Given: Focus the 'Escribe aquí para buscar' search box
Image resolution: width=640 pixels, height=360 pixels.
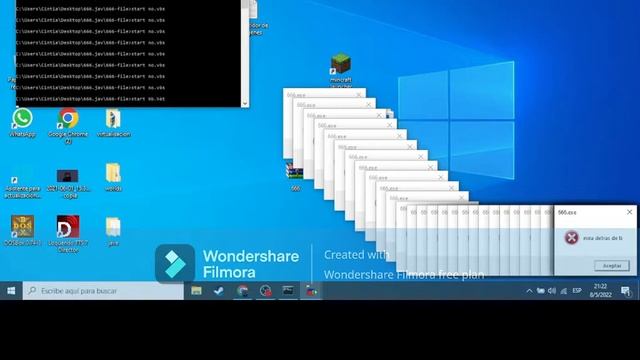Looking at the screenshot, I should (x=103, y=291).
